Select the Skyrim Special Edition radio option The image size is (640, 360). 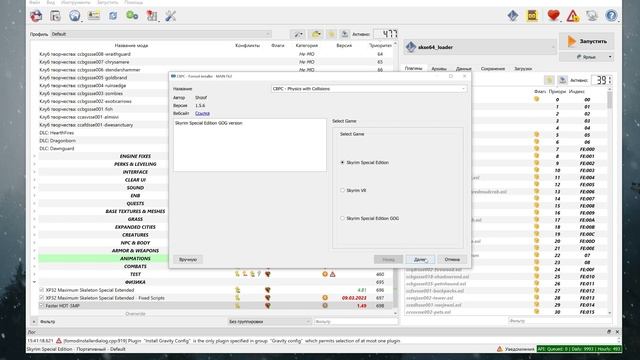point(342,162)
